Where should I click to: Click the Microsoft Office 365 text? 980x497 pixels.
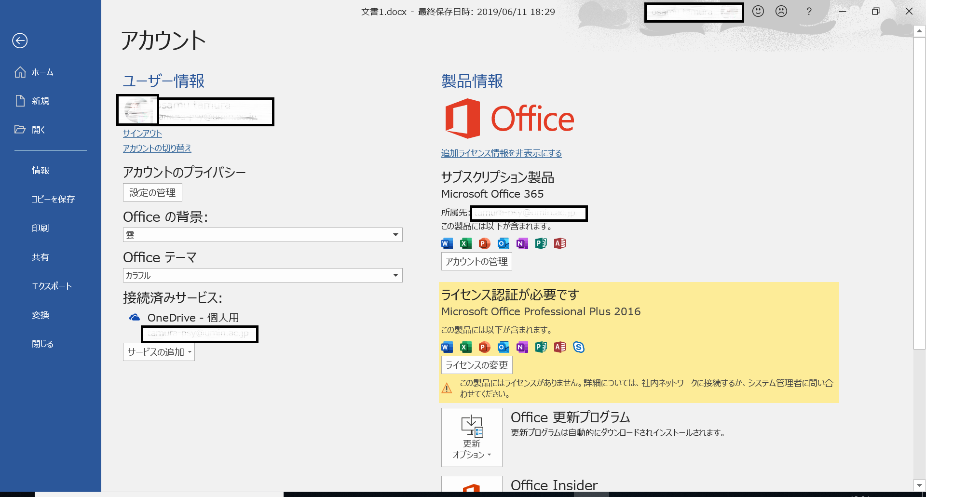[x=492, y=194]
